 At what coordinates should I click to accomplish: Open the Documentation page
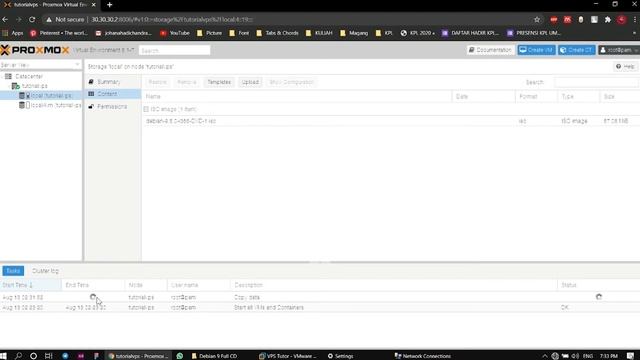pyautogui.click(x=490, y=50)
